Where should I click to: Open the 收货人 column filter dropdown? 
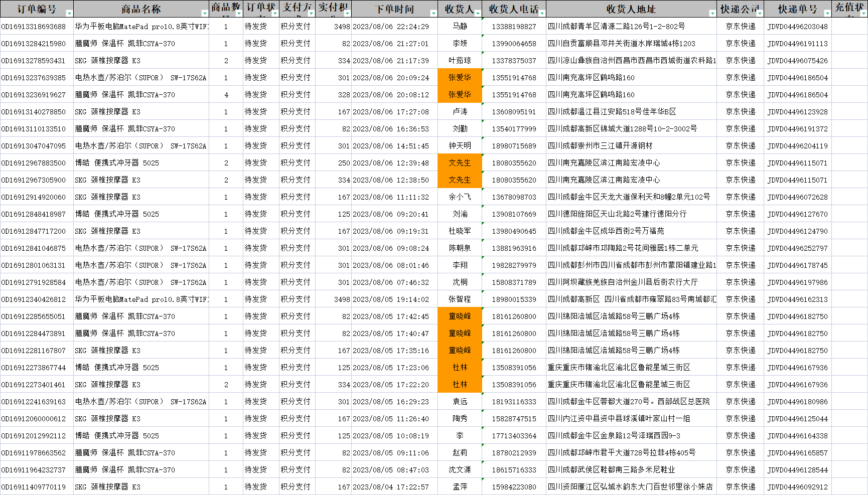pos(478,14)
